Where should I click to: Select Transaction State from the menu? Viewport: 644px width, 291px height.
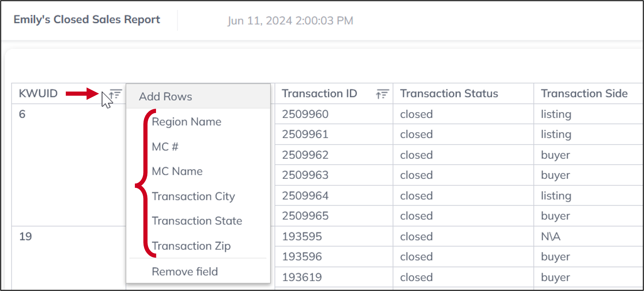(197, 221)
